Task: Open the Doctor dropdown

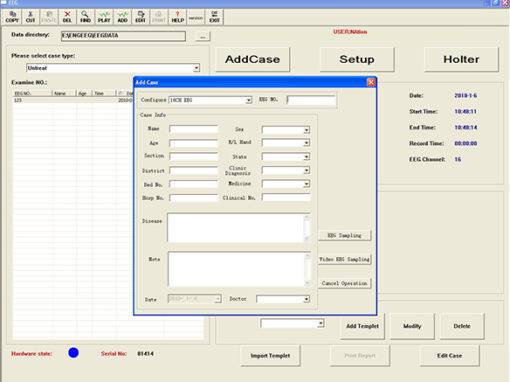Action: 306,299
